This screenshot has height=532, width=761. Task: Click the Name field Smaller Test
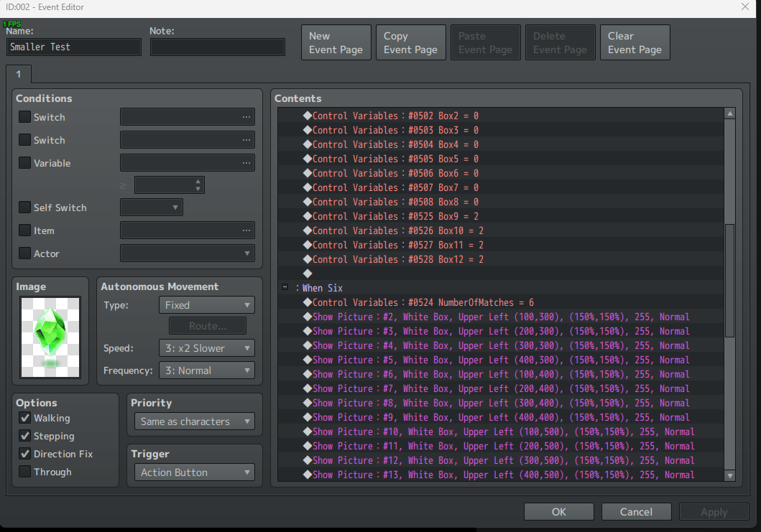click(x=74, y=47)
